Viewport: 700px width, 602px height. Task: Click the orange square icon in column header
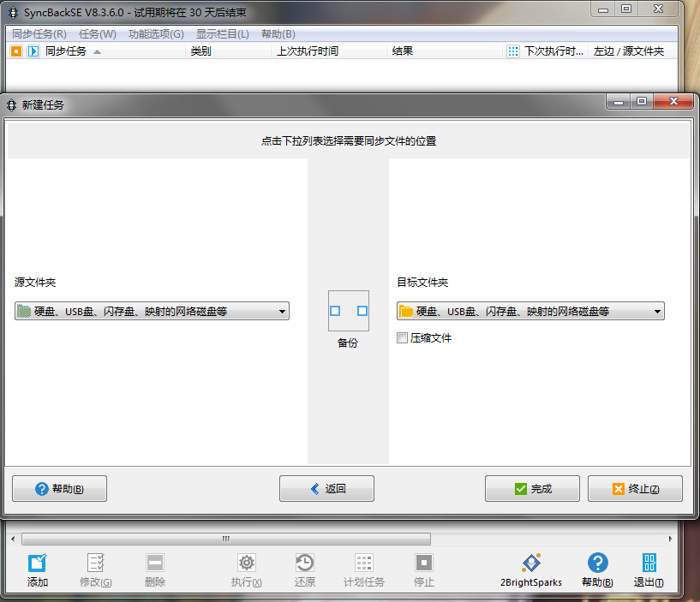point(16,51)
